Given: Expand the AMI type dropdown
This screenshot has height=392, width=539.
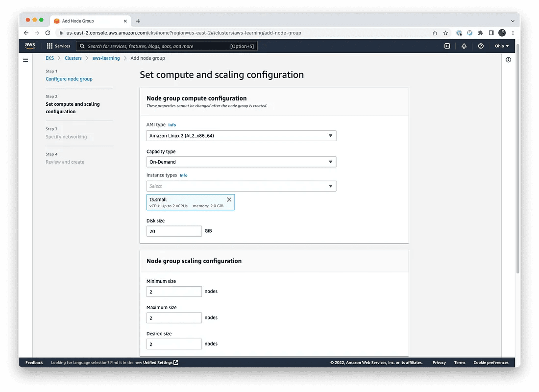Looking at the screenshot, I should (x=241, y=136).
